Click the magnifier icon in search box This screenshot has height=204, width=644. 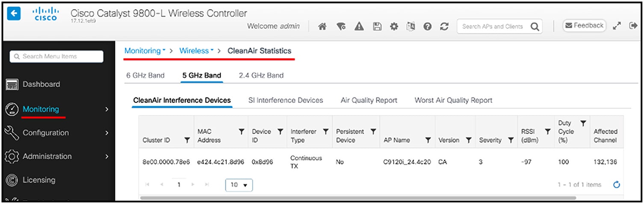click(x=535, y=27)
